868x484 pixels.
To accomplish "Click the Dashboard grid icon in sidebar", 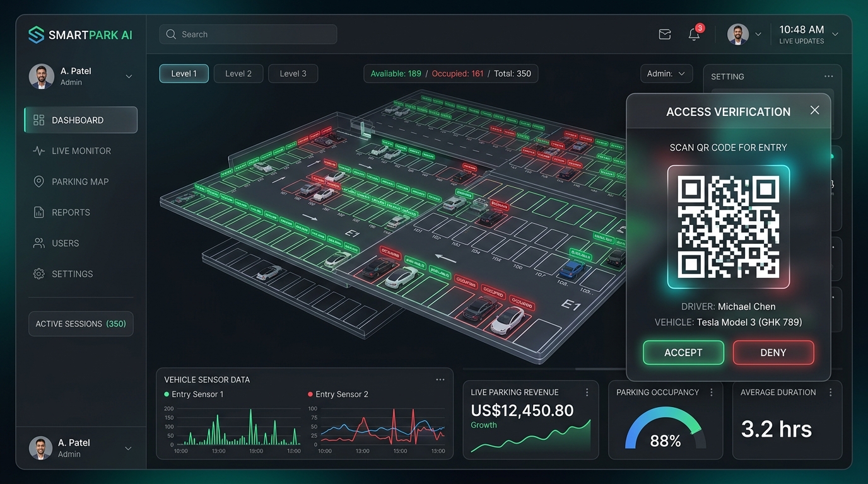I will pyautogui.click(x=39, y=120).
